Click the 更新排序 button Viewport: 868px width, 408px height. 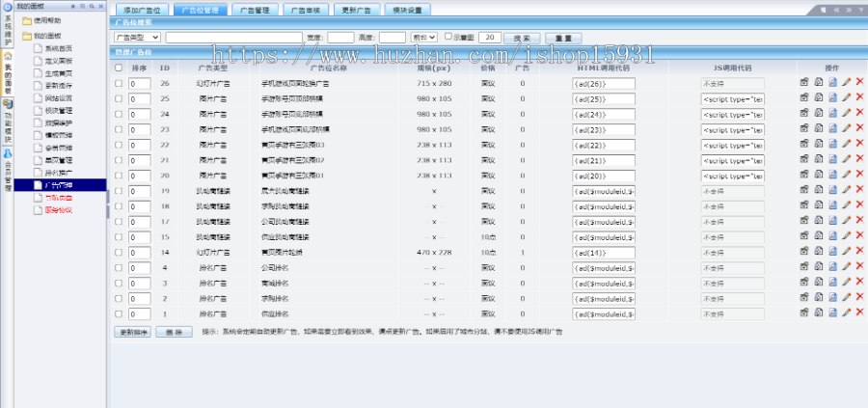tap(133, 332)
